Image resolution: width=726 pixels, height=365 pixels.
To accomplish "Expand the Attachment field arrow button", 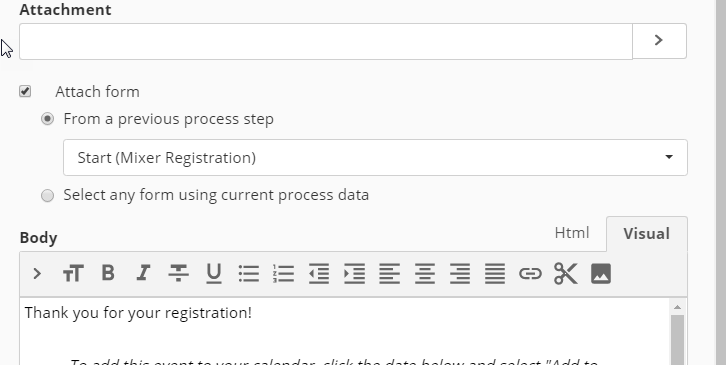I will coord(659,41).
